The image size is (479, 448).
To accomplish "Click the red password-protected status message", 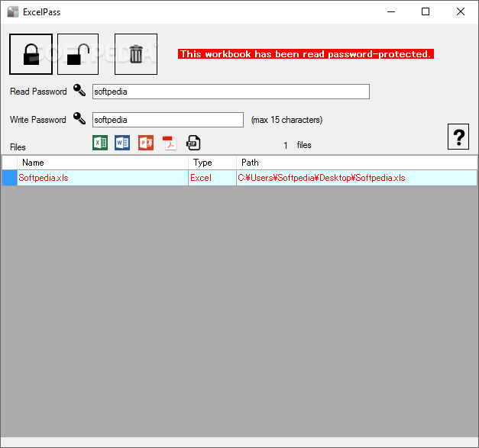I will pyautogui.click(x=306, y=54).
